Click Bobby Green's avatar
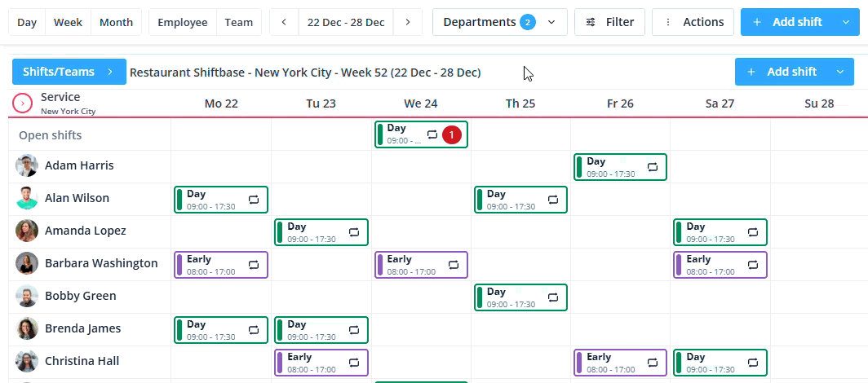Screen dimensions: 868x383 coord(27,296)
